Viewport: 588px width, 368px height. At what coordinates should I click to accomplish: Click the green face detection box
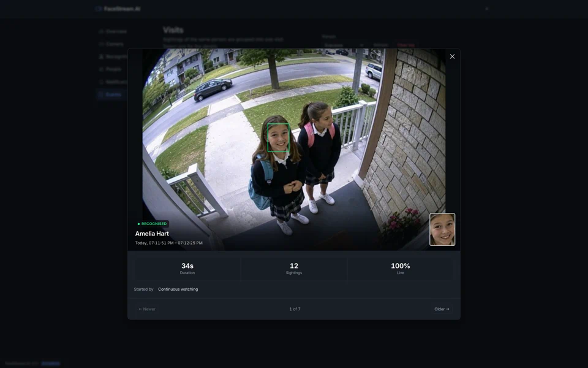pyautogui.click(x=278, y=137)
